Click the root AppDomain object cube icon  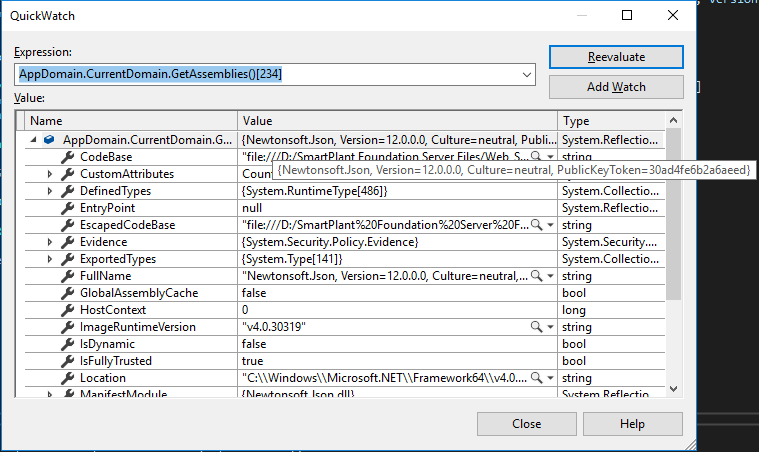click(50, 140)
